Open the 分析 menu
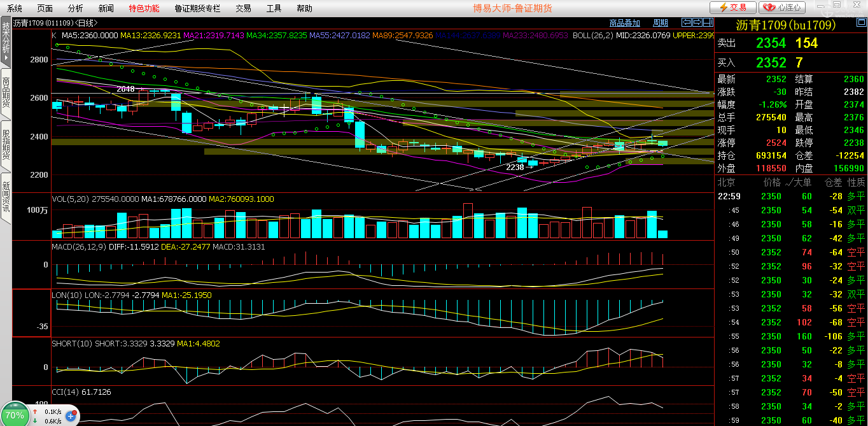The width and height of the screenshot is (868, 426). pos(75,8)
